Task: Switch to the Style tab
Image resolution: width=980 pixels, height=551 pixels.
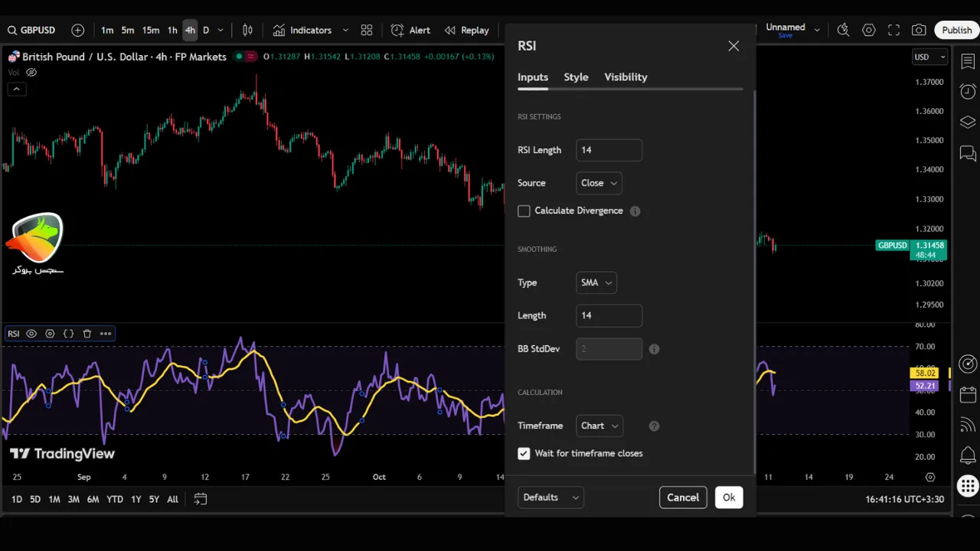Action: pyautogui.click(x=576, y=77)
